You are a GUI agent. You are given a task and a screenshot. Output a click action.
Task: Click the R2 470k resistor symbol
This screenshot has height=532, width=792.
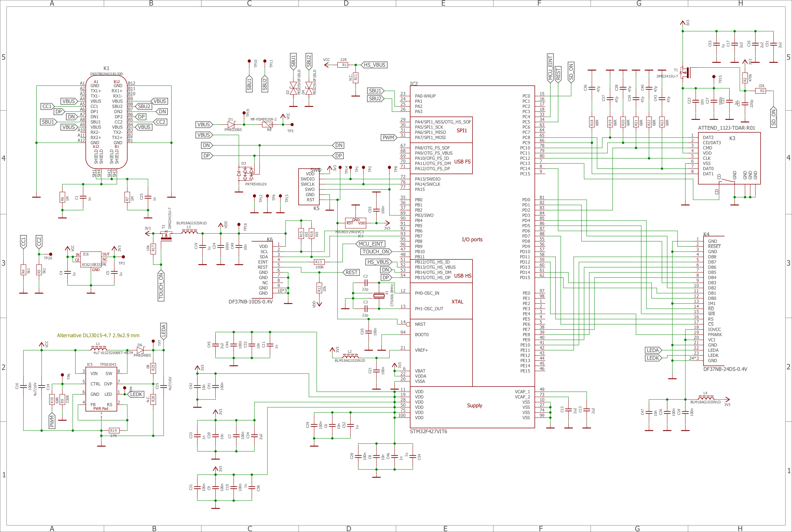coord(745,78)
